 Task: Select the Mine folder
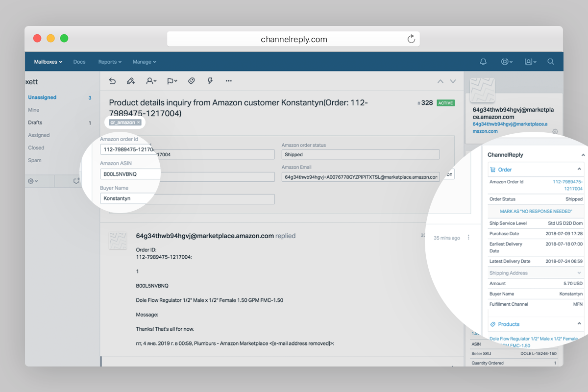[34, 110]
